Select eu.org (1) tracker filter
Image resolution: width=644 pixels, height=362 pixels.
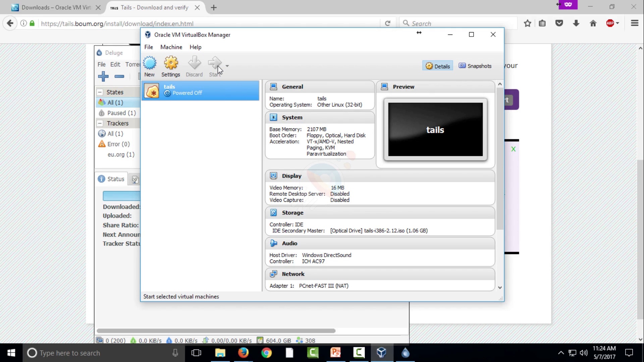tap(121, 155)
